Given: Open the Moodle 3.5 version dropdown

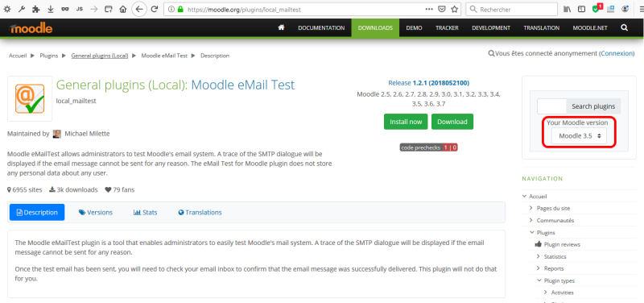Looking at the screenshot, I should click(579, 135).
